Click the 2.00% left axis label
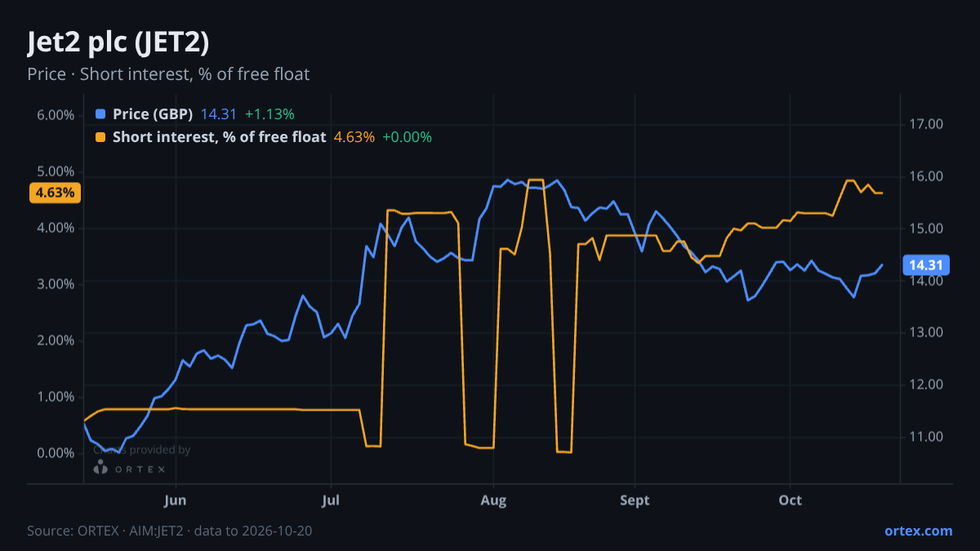The width and height of the screenshot is (980, 551). tap(56, 340)
